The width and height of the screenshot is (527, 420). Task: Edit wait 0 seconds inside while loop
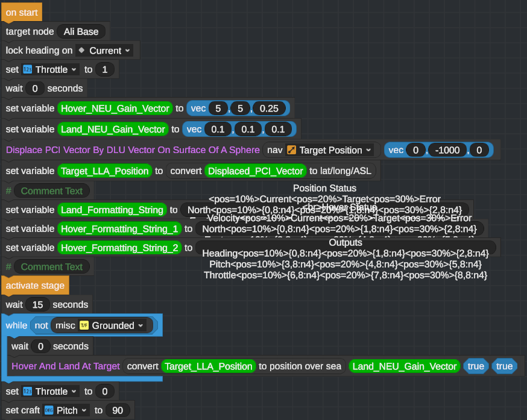pos(40,346)
